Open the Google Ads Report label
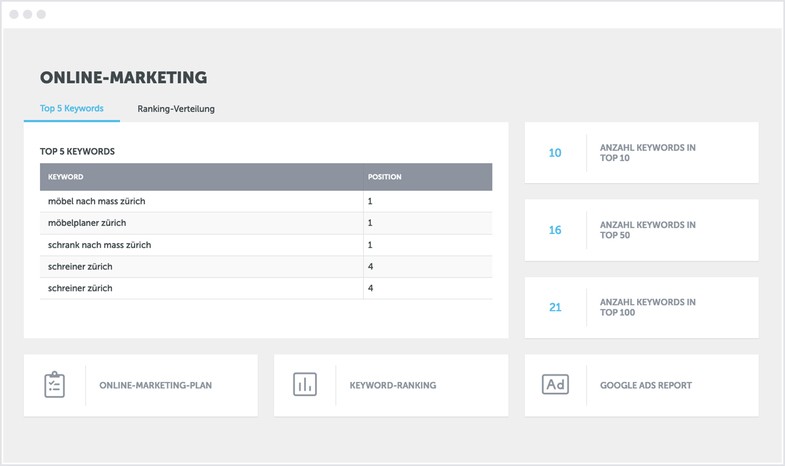The image size is (785, 466). coord(645,385)
